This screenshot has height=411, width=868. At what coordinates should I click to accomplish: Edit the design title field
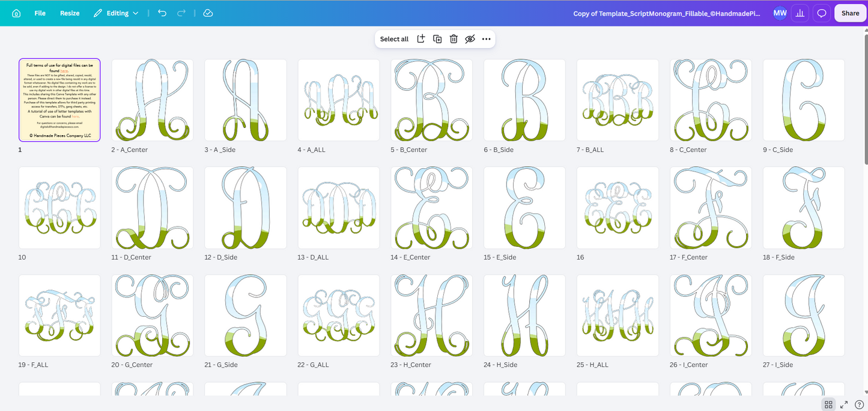coord(667,13)
